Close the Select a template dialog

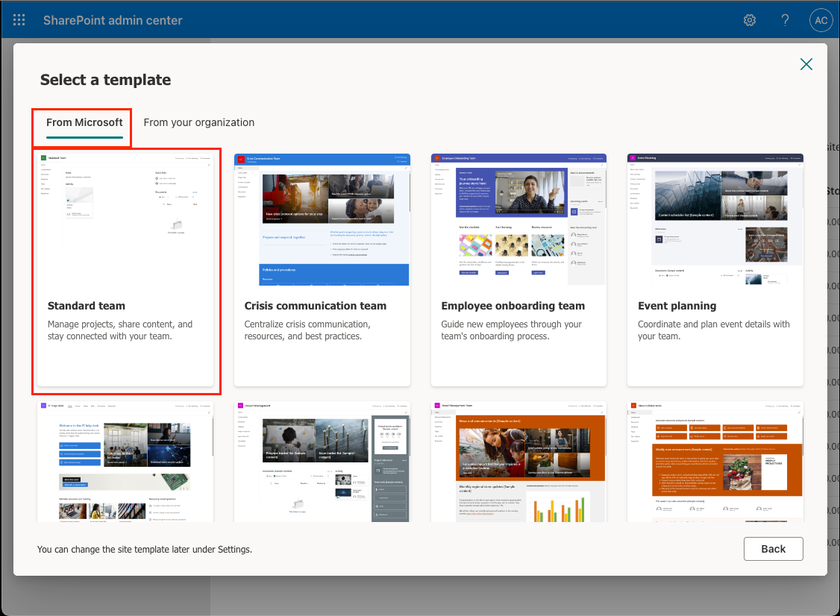806,64
